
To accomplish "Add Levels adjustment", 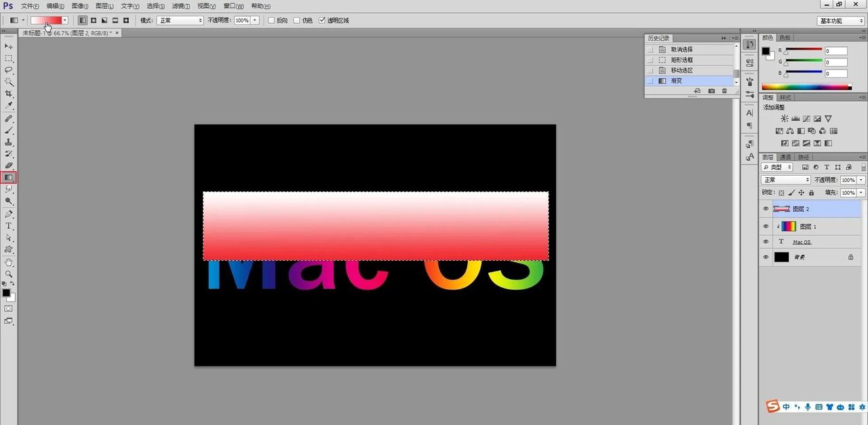I will [x=795, y=119].
